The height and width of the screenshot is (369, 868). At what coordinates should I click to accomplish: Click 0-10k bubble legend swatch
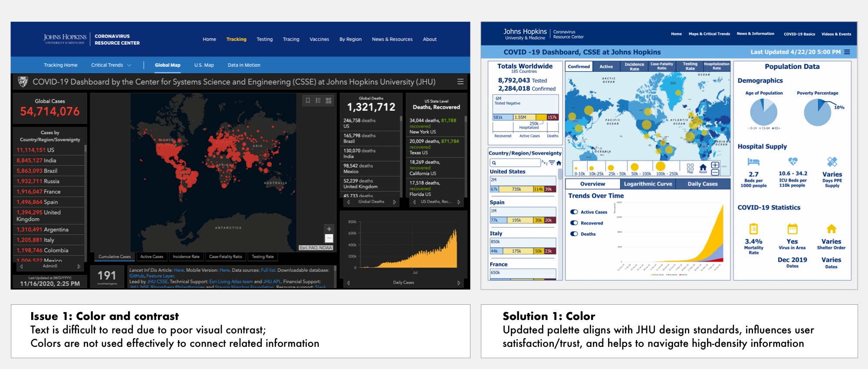pyautogui.click(x=576, y=168)
